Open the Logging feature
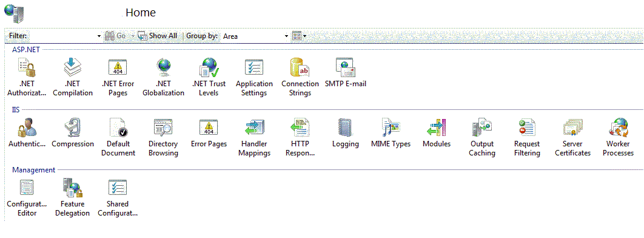The width and height of the screenshot is (644, 238). click(x=346, y=133)
